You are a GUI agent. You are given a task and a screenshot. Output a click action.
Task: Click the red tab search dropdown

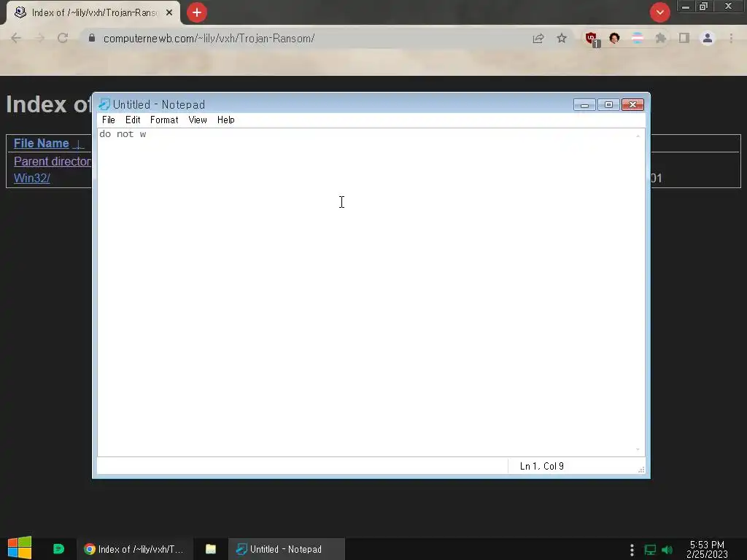click(x=659, y=12)
